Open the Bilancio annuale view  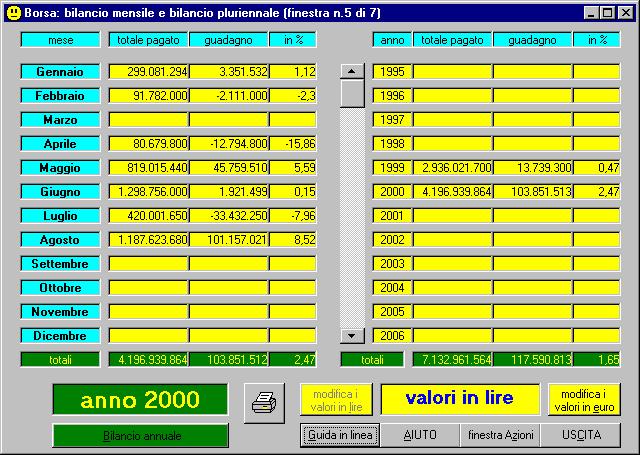point(141,436)
